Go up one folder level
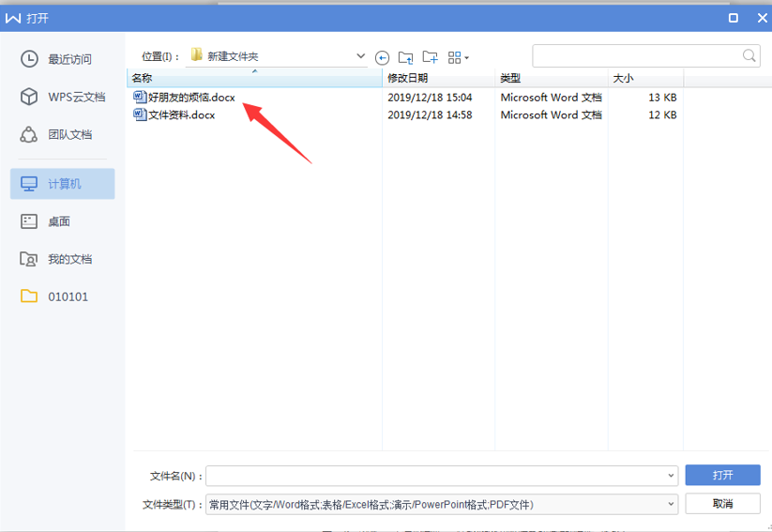Viewport: 772px width, 532px height. click(x=405, y=57)
